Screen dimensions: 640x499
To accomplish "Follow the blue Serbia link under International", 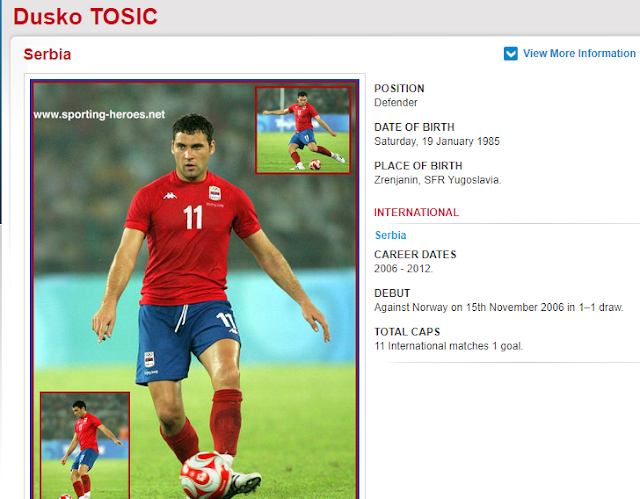I will (x=390, y=235).
